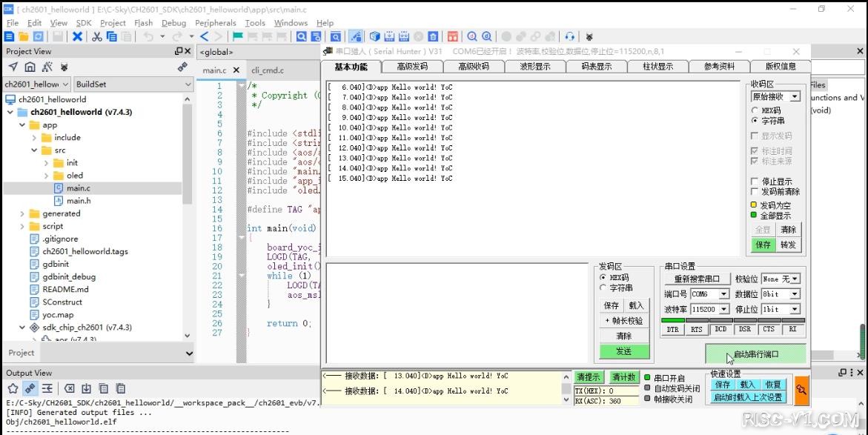Collapse the src folder in project tree

[35, 150]
